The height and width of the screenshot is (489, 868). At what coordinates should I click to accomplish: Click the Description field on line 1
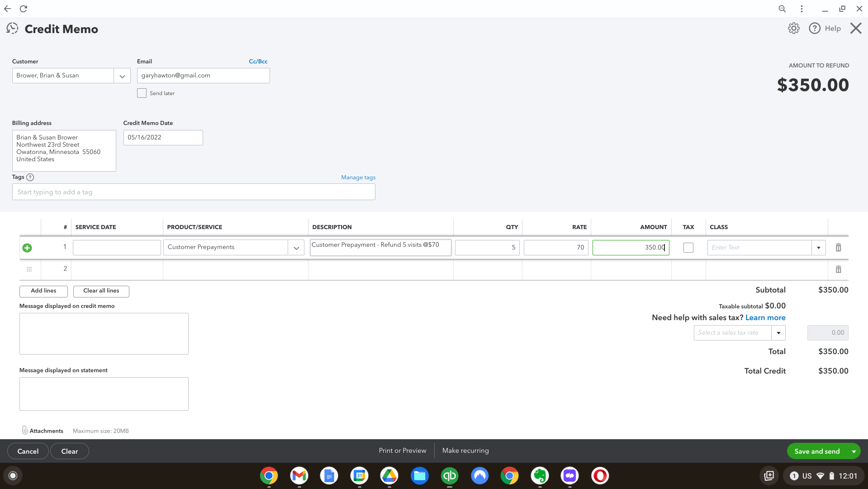pyautogui.click(x=381, y=248)
